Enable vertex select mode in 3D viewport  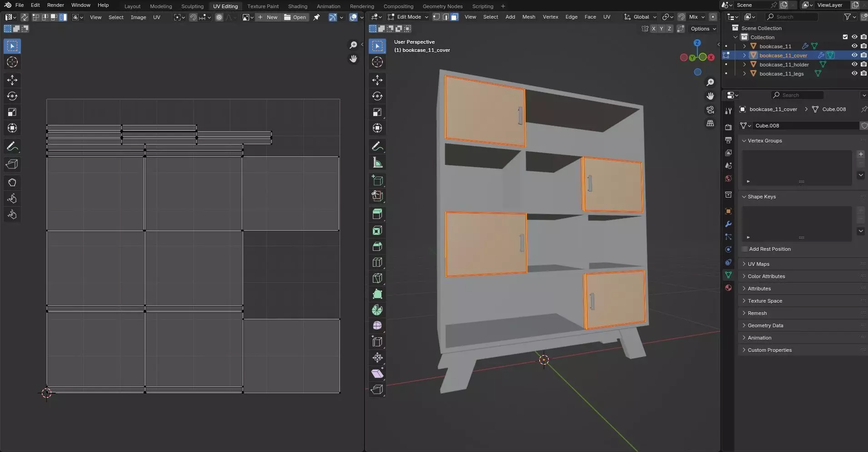point(437,17)
